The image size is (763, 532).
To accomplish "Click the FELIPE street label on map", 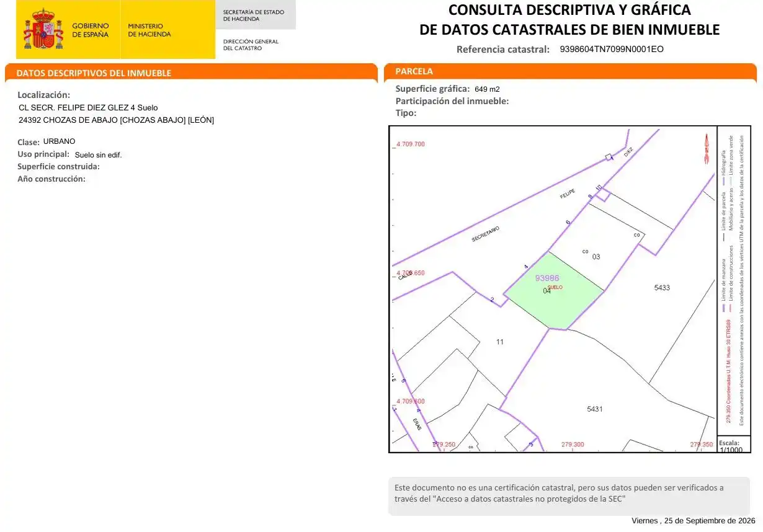I will 568,194.
